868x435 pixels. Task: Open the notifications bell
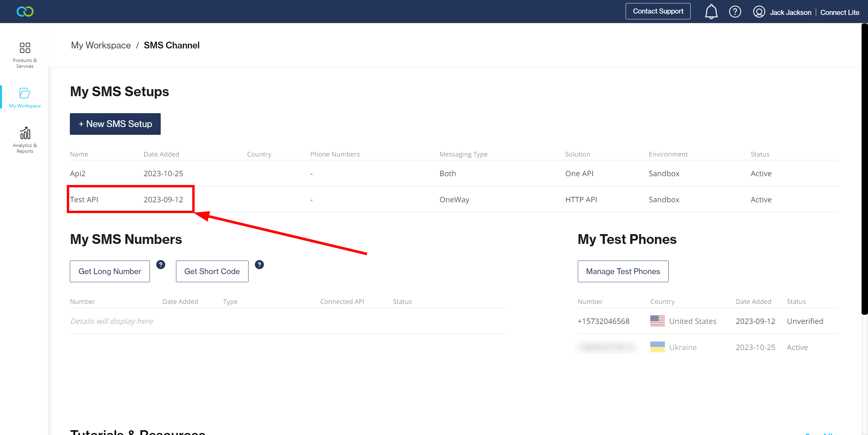tap(711, 12)
